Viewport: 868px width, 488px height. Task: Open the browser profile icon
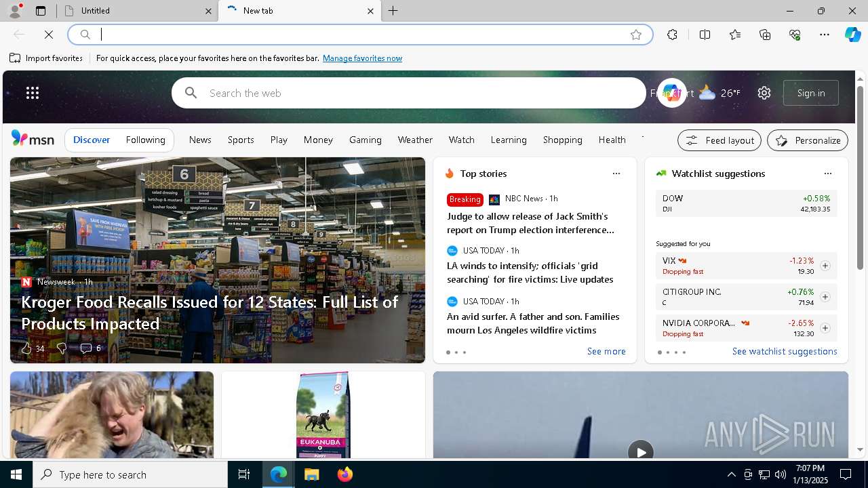pos(14,11)
